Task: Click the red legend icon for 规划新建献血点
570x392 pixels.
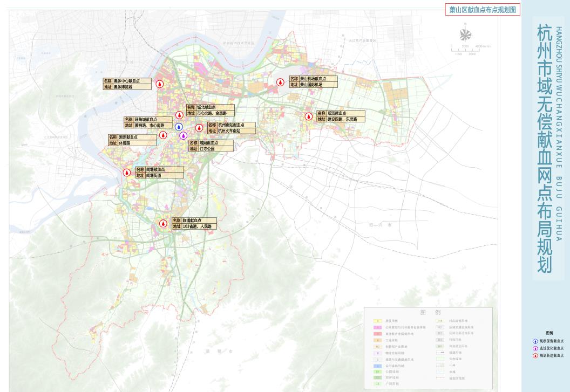Action: coord(535,355)
